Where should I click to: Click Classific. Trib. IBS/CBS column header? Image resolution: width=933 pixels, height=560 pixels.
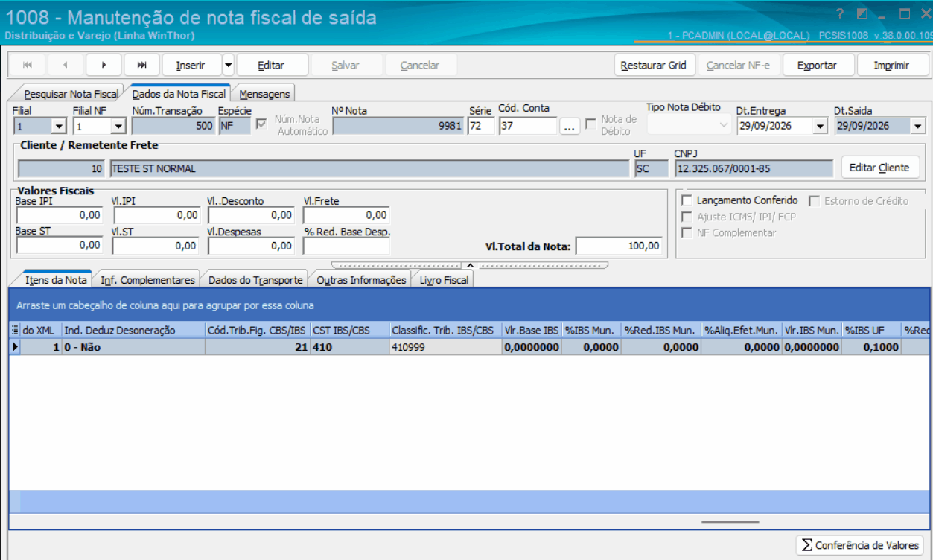pos(445,330)
